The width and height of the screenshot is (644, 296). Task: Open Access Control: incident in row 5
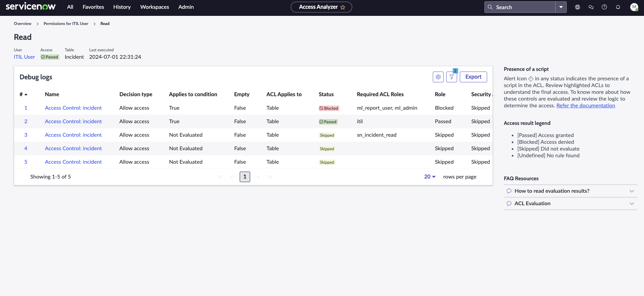click(73, 162)
